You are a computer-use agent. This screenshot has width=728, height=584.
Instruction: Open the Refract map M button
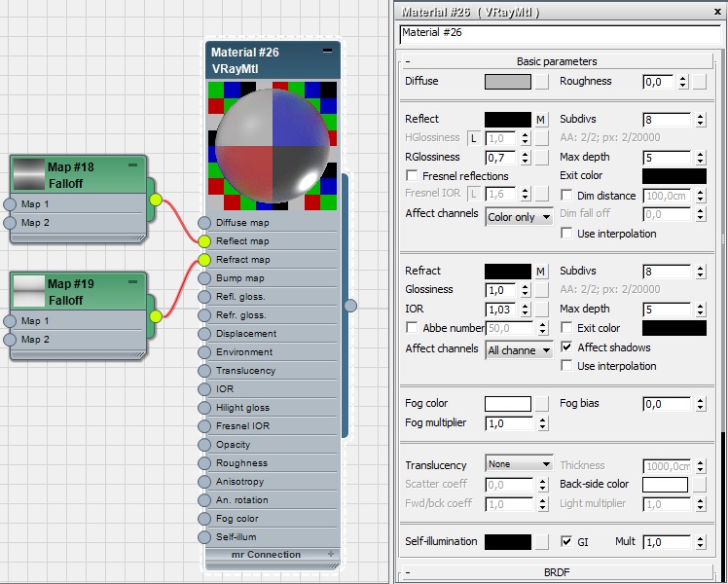point(541,272)
